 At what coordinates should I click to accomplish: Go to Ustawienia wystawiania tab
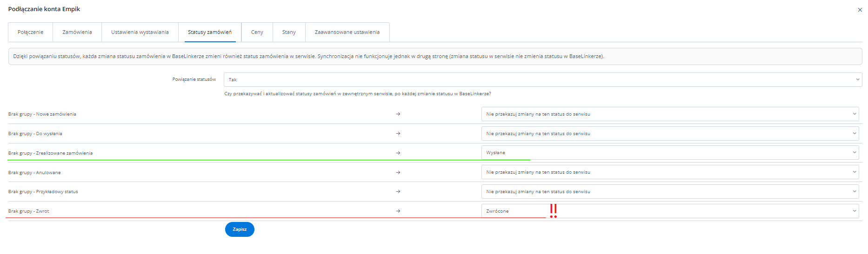click(x=140, y=32)
